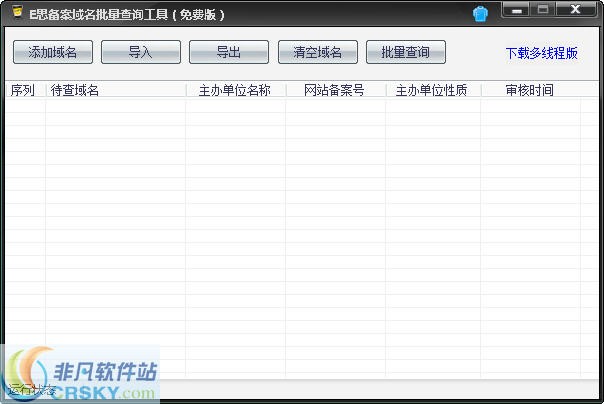Maximize the window

point(543,10)
